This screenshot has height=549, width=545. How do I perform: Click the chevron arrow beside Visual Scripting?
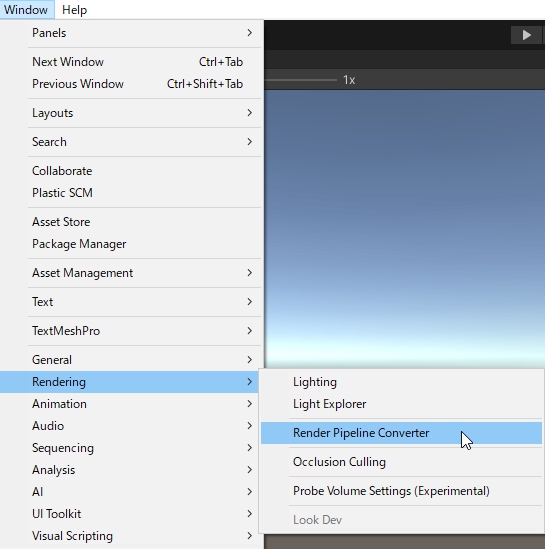click(250, 536)
